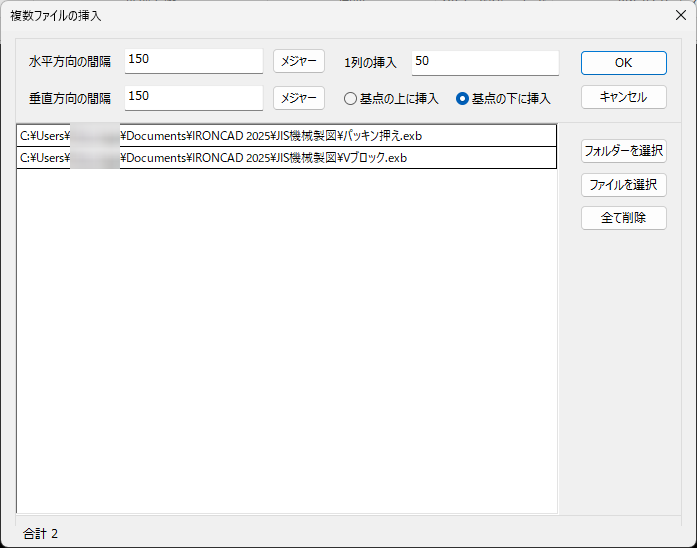Confirm the dialog with OK
Screen dimensions: 697x548
(x=623, y=62)
